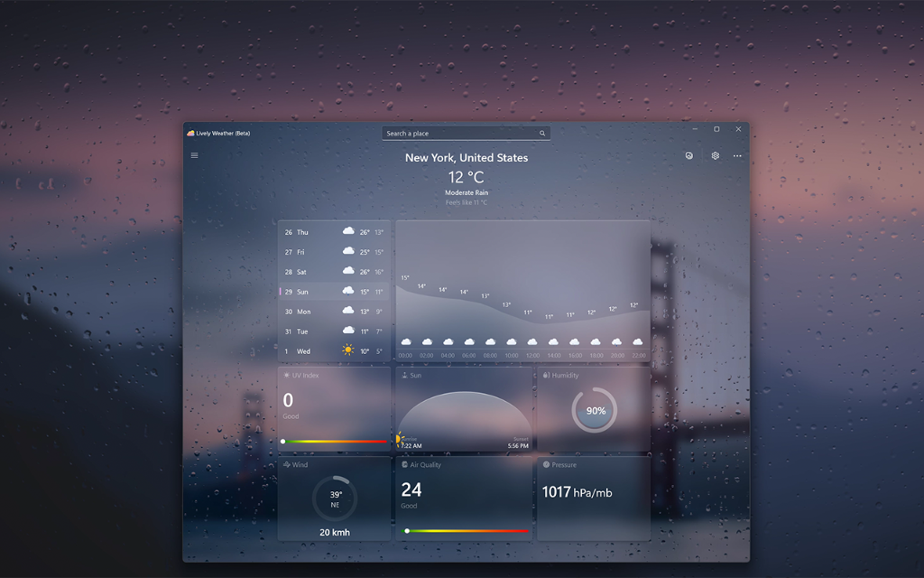Click the search magnifier icon
Image resolution: width=924 pixels, height=578 pixels.
542,134
